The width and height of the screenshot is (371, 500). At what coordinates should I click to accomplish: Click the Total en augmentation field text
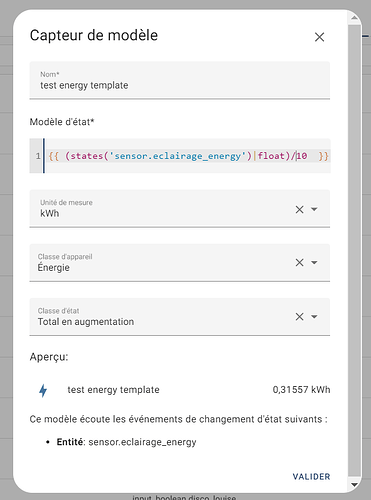(86, 322)
